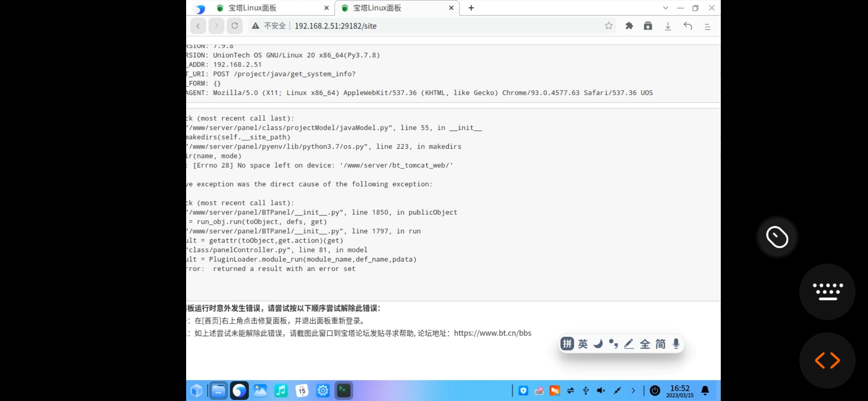The height and width of the screenshot is (401, 868).
Task: Open the calendar in dock
Action: click(302, 391)
